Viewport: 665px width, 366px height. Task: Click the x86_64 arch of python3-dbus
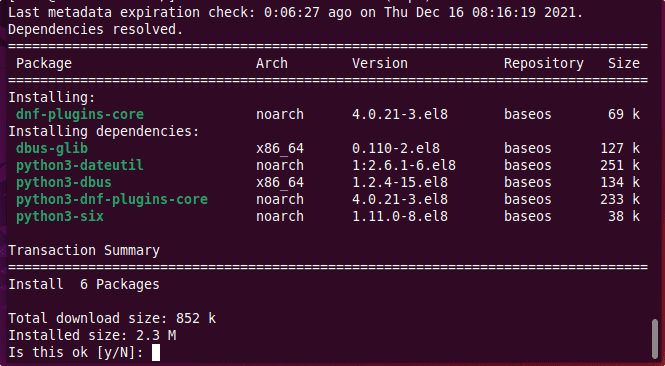(x=279, y=183)
